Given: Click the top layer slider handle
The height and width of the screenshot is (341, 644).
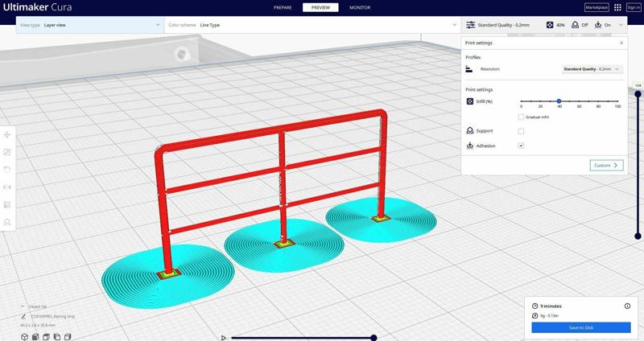Looking at the screenshot, I should coord(638,94).
